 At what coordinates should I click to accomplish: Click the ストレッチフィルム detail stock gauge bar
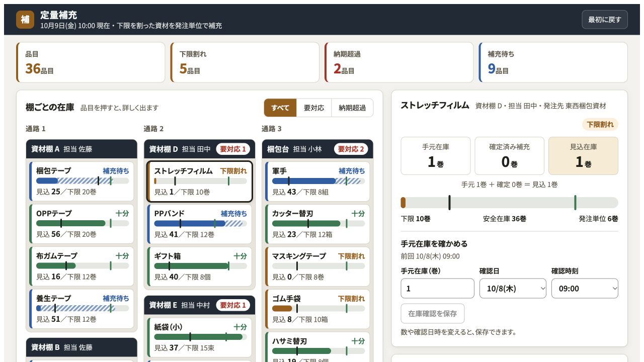[x=510, y=203]
